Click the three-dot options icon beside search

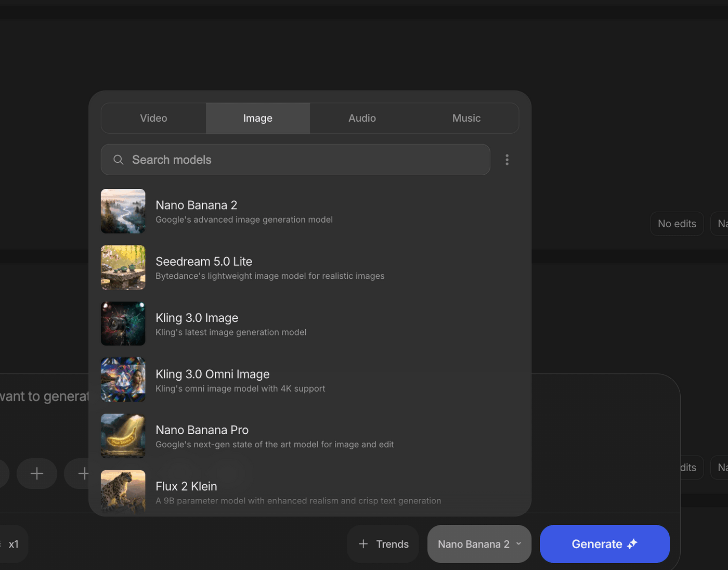click(x=507, y=160)
